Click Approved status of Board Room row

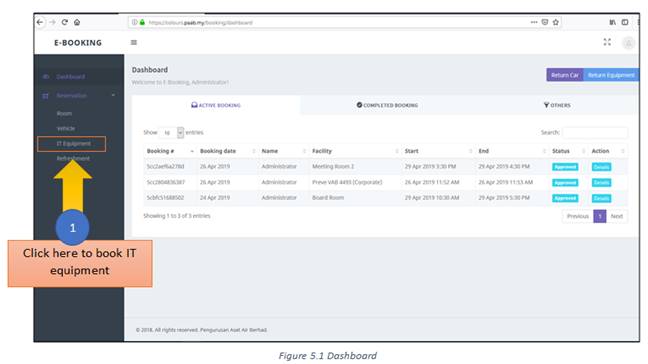tap(565, 198)
